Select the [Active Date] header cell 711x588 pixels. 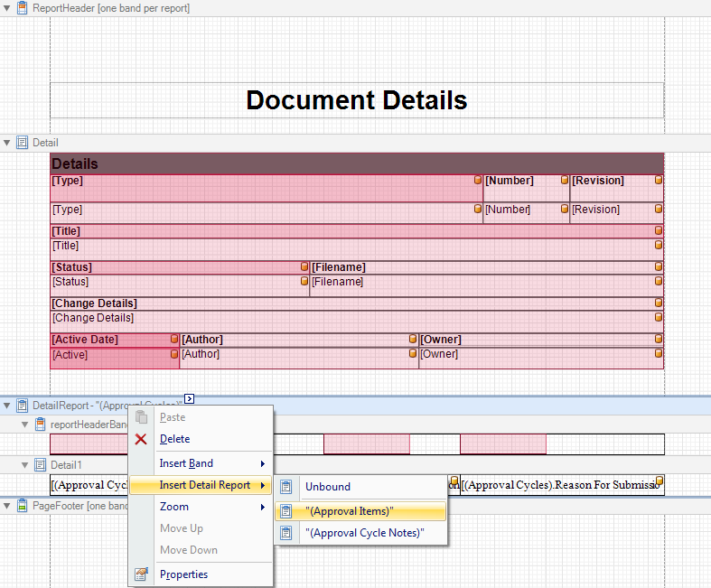[115, 340]
